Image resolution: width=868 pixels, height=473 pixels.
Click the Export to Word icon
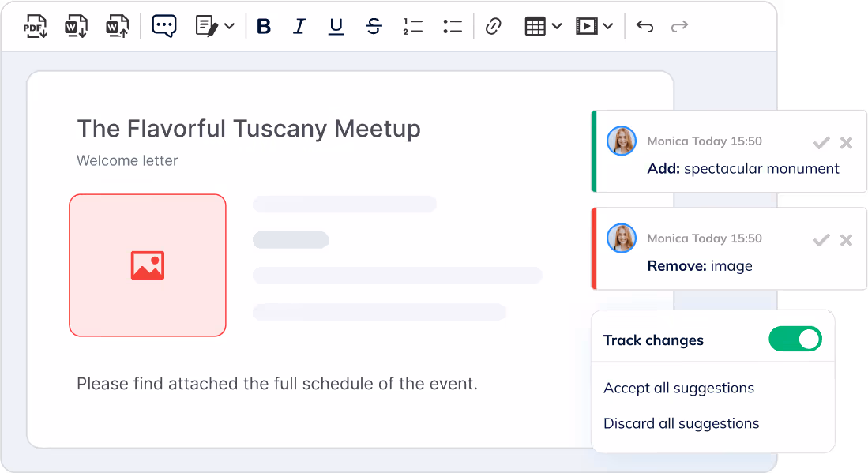click(77, 26)
